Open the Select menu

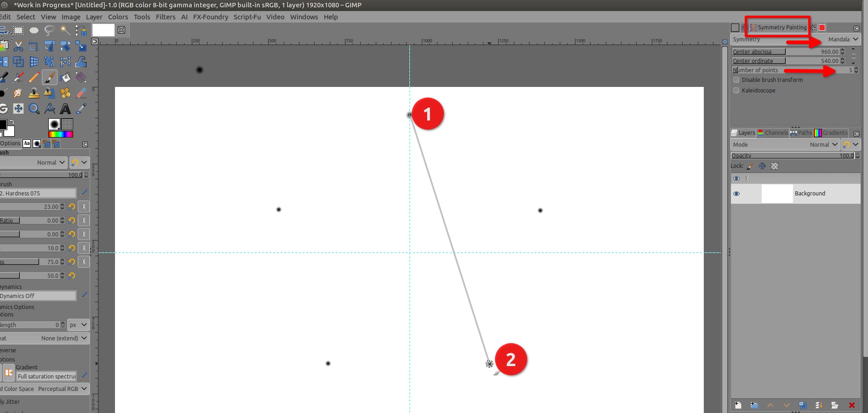[26, 17]
